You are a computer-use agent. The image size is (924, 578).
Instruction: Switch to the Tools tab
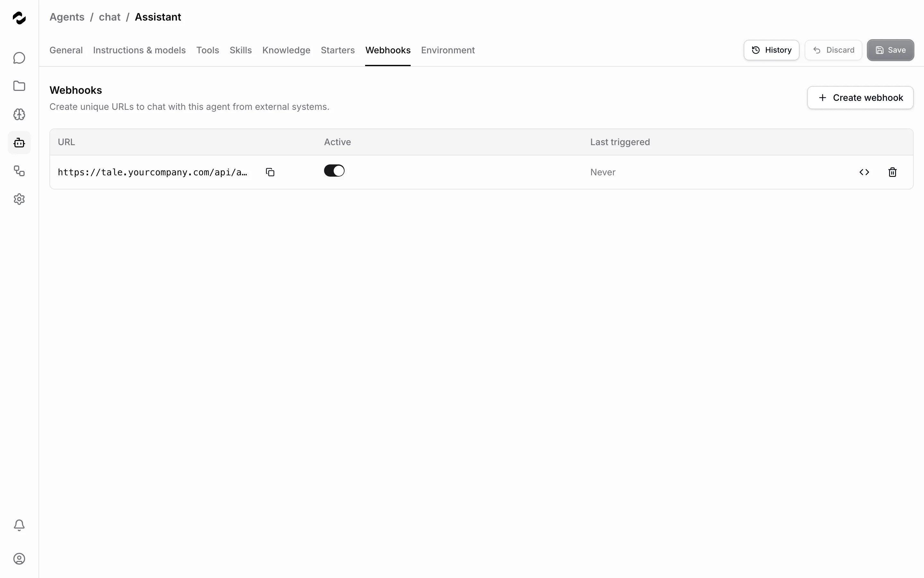tap(208, 50)
